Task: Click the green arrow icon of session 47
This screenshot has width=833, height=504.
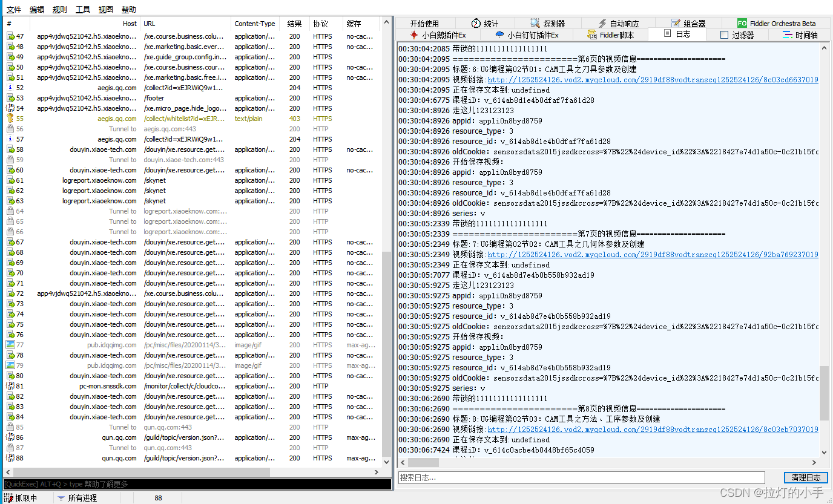Action: (x=10, y=36)
